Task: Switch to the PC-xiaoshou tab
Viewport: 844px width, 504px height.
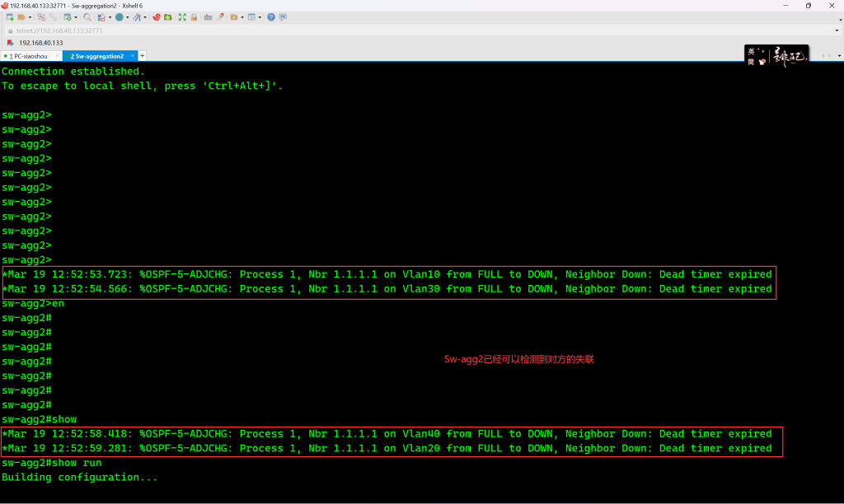Action: (30, 56)
